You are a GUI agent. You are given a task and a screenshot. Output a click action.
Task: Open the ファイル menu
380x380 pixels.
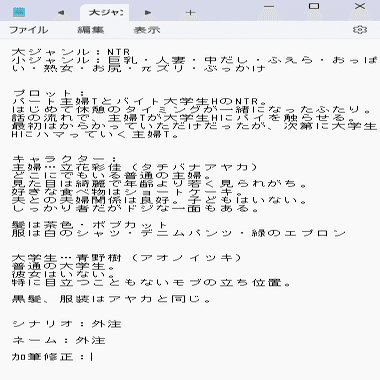(28, 30)
